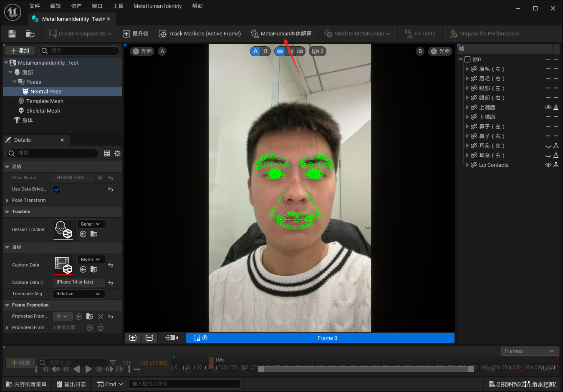
Task: Select the Skeletal Mesh item
Action: pyautogui.click(x=43, y=111)
